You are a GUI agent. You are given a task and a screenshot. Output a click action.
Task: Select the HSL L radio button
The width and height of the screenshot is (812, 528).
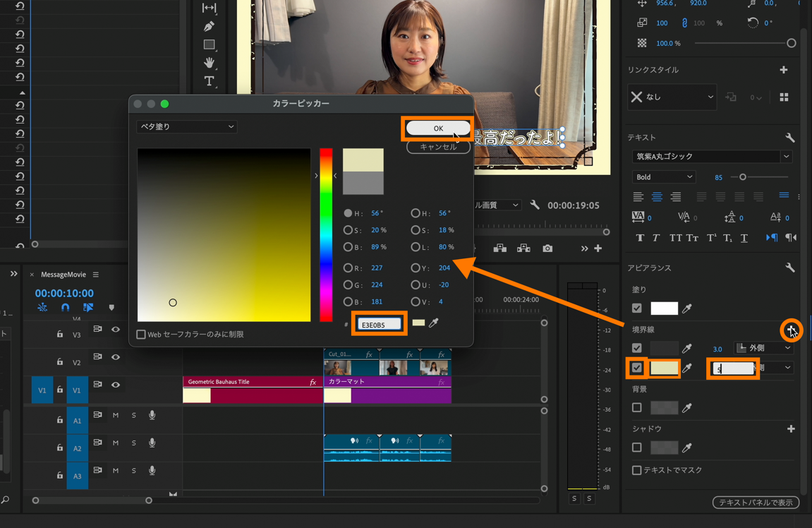coord(416,247)
